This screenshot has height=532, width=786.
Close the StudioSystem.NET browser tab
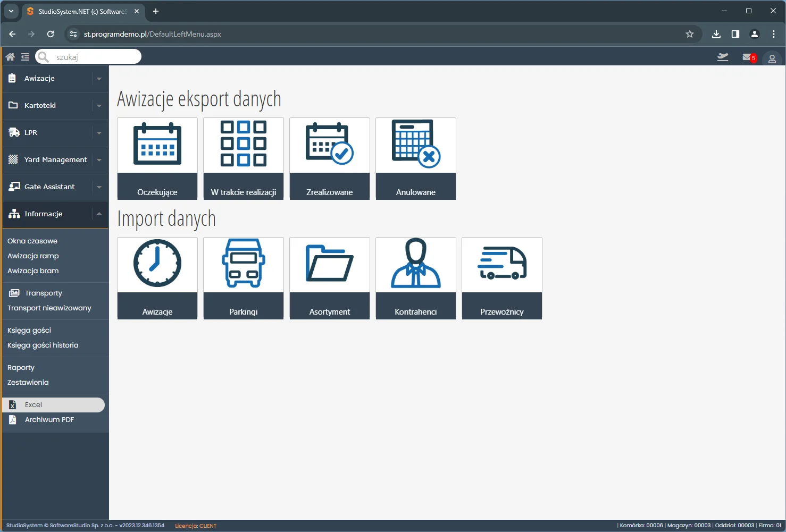coord(137,11)
